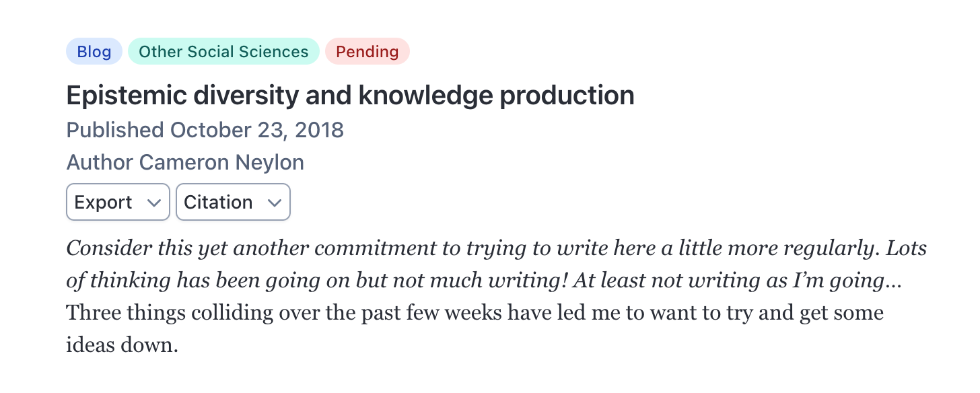The image size is (980, 393).
Task: Click the Export dropdown chevron arrow
Action: pyautogui.click(x=153, y=203)
